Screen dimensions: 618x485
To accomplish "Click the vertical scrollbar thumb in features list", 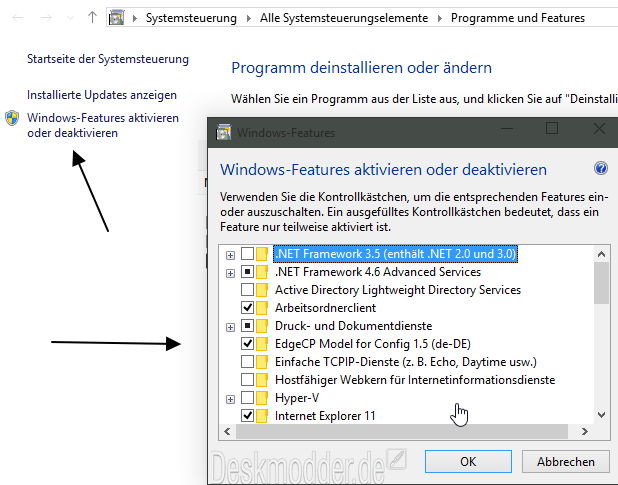I will [x=601, y=282].
